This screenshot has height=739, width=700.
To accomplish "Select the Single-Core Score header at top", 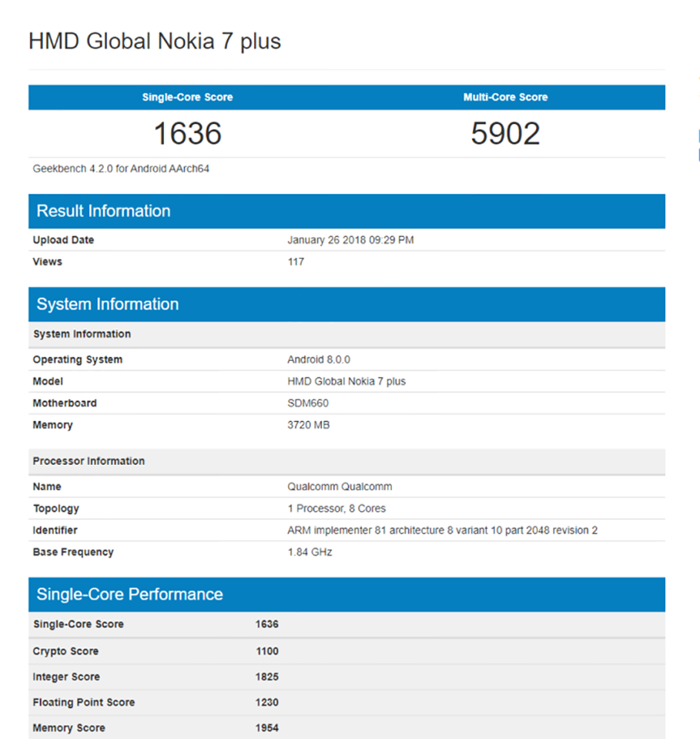I will (x=188, y=97).
